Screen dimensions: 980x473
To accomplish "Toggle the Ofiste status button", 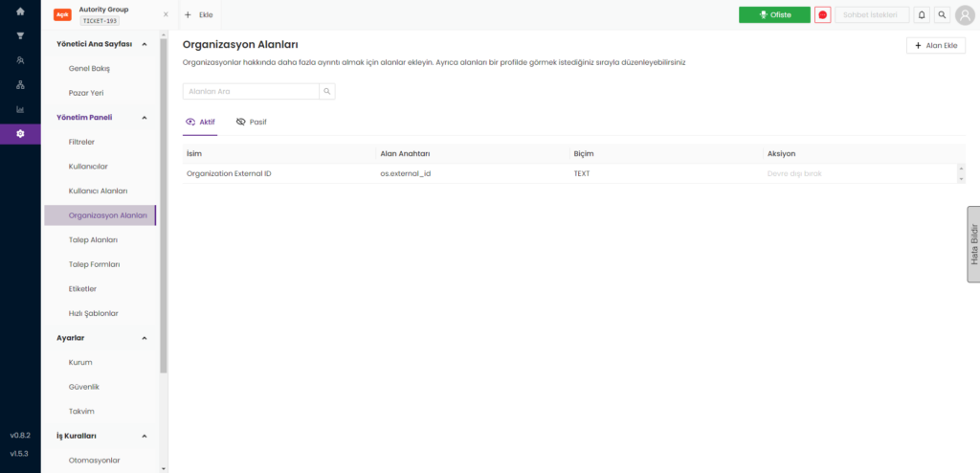I will coord(774,15).
